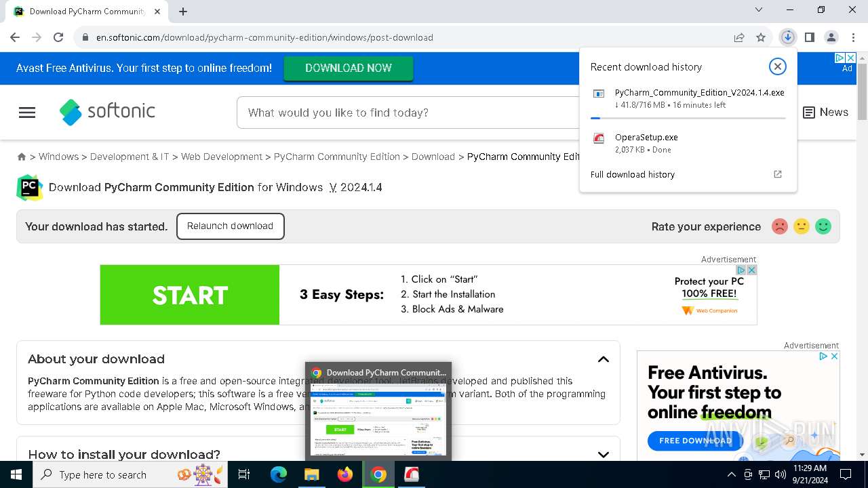This screenshot has width=868, height=488.
Task: Click the Download breadcrumb link
Action: 433,157
